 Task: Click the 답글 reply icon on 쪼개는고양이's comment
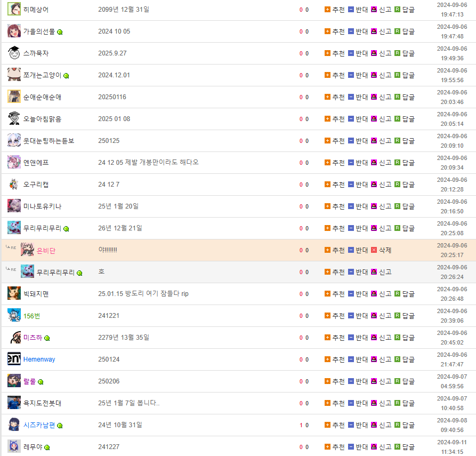point(397,75)
